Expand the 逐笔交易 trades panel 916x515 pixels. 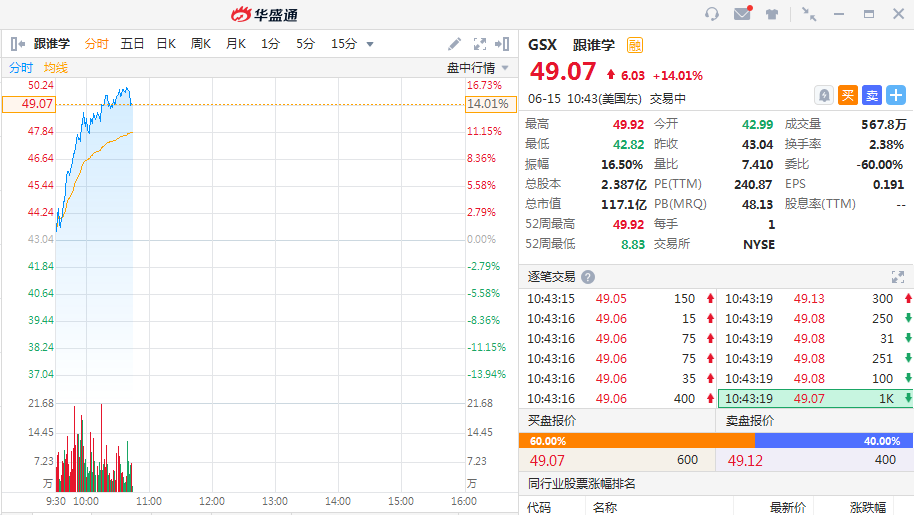897,277
